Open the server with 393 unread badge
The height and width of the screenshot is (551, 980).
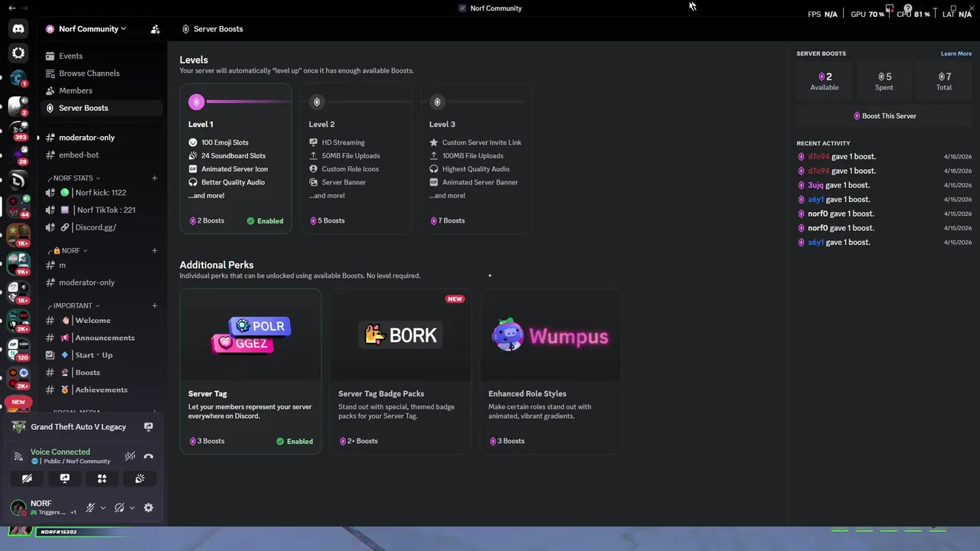(x=18, y=130)
